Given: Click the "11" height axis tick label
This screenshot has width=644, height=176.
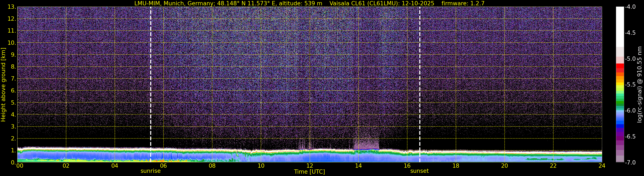Looking at the screenshot, I should click(x=12, y=31).
